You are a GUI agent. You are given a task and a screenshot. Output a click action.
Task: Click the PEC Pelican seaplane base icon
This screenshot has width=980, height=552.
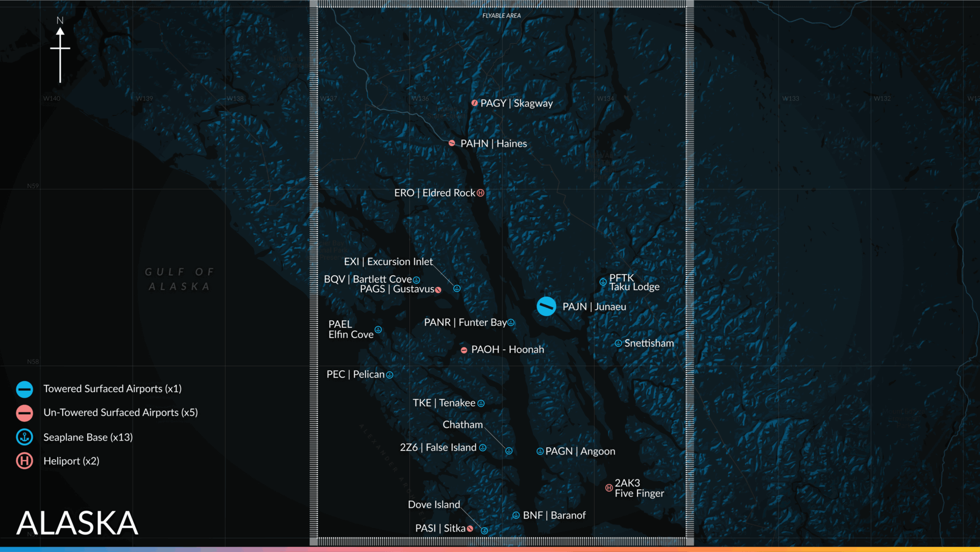click(390, 375)
